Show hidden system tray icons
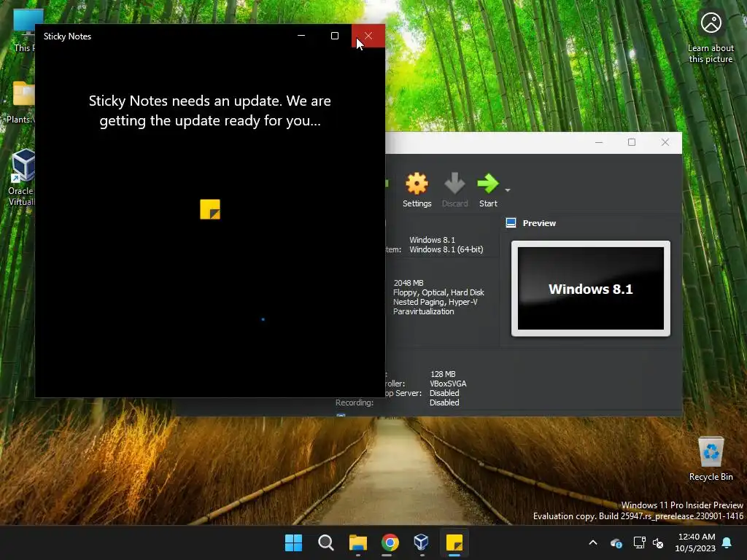747x560 pixels. 593,542
